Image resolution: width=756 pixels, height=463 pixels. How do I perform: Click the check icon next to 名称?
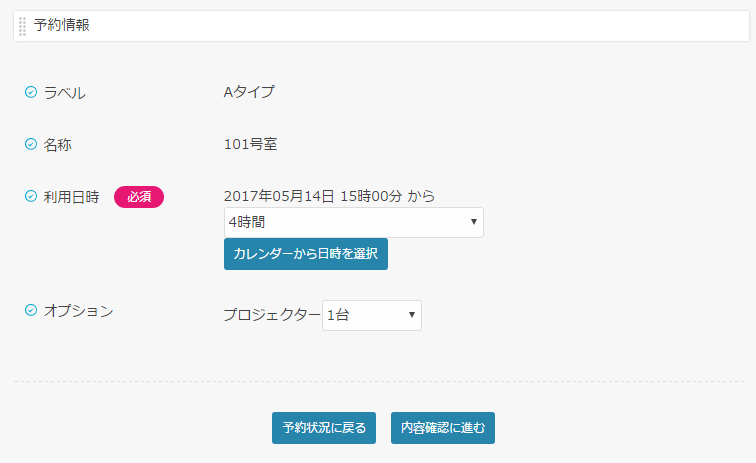(x=31, y=144)
